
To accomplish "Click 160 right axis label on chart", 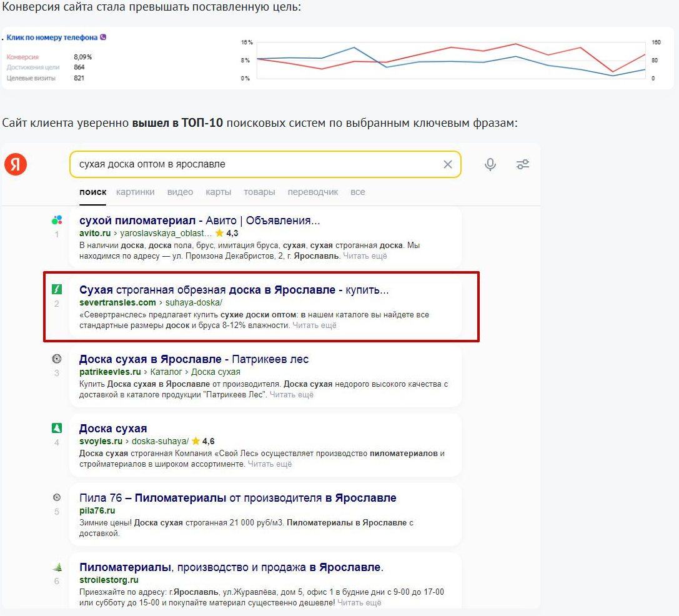I will (656, 42).
